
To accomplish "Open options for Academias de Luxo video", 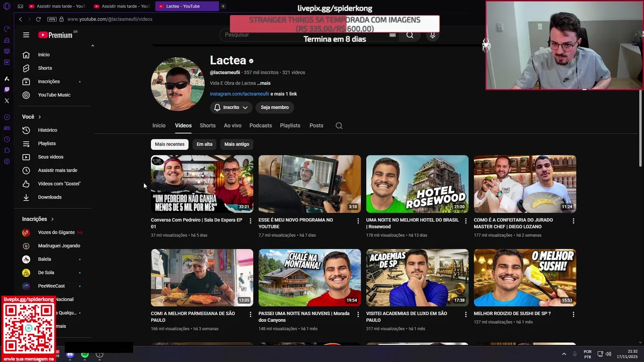I will click(x=465, y=314).
